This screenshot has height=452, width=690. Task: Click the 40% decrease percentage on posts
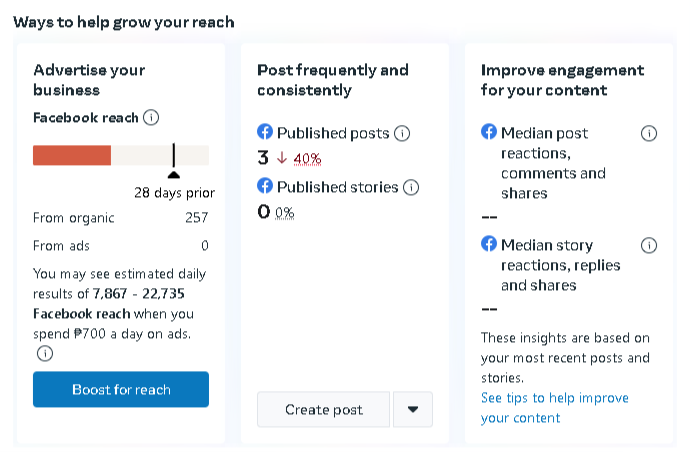306,158
